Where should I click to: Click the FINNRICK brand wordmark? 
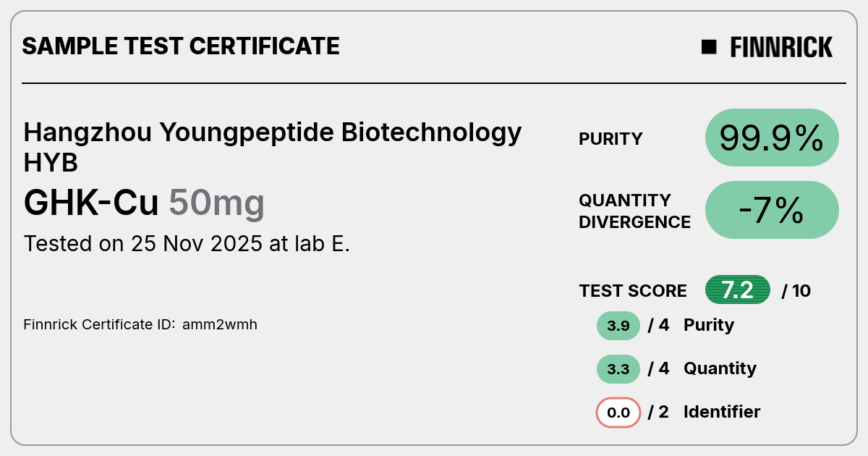click(781, 47)
